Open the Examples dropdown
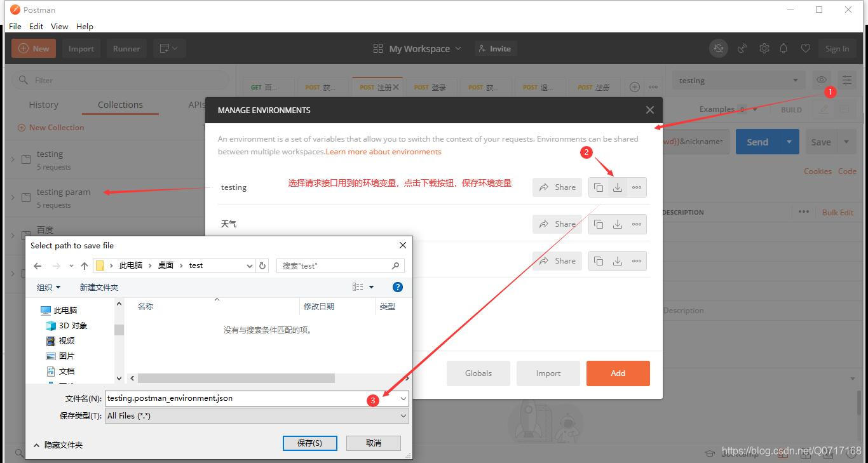Image resolution: width=868 pixels, height=463 pixels. [729, 109]
